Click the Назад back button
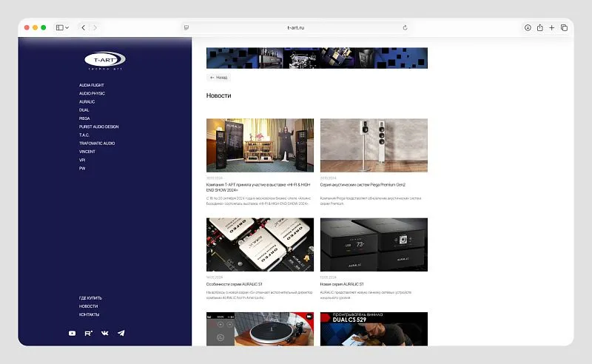This screenshot has height=364, width=592. point(218,78)
